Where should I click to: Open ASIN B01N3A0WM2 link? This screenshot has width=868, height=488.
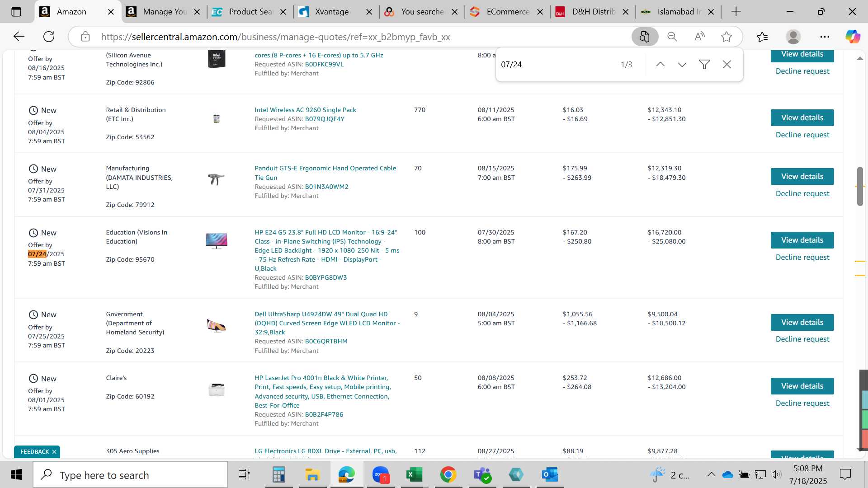[x=326, y=187]
